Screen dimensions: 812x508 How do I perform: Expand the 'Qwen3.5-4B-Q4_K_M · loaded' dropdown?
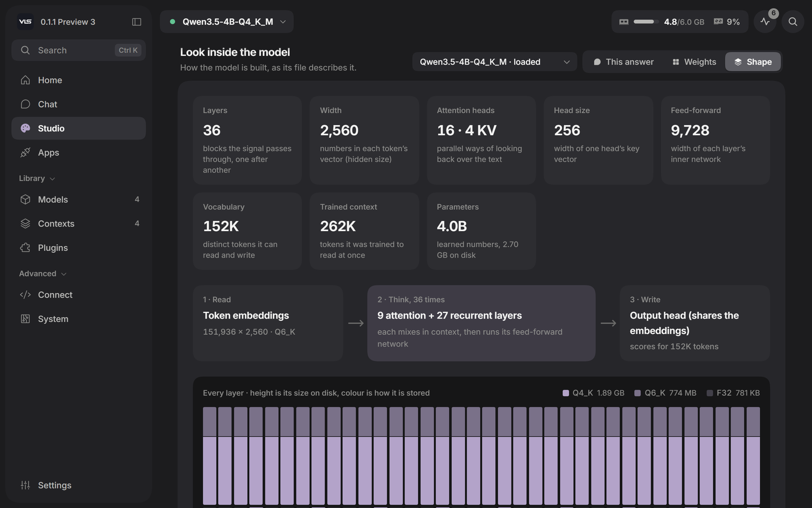(494, 61)
